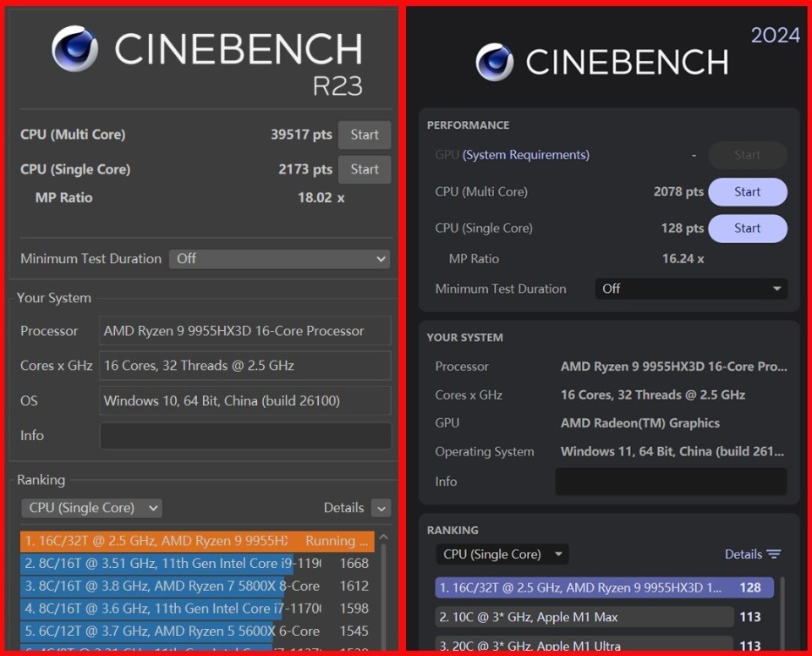Open Cinebench 2024 Minimum Test Duration dropdown
This screenshot has height=656, width=812.
[691, 289]
